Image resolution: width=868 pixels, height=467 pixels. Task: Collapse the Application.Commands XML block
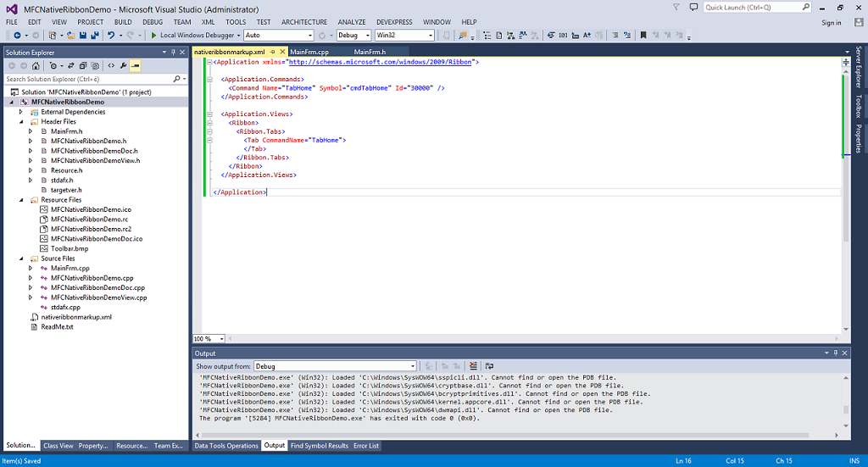[x=210, y=79]
